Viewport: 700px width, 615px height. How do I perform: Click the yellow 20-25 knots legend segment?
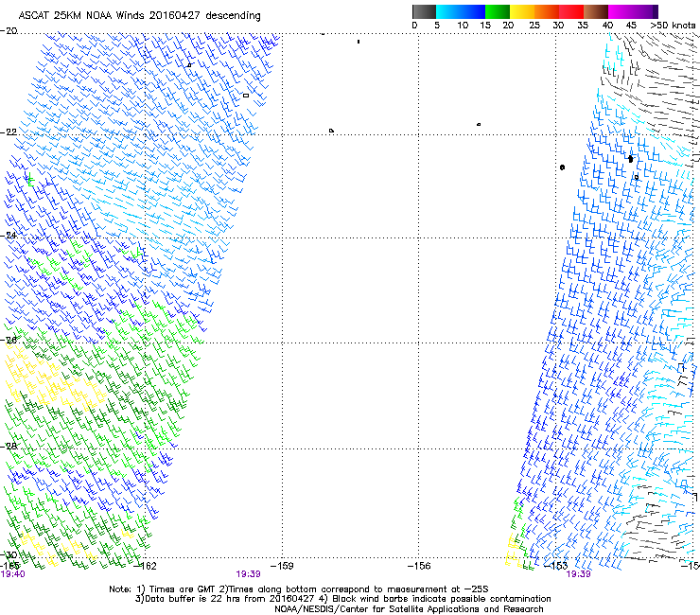(522, 11)
